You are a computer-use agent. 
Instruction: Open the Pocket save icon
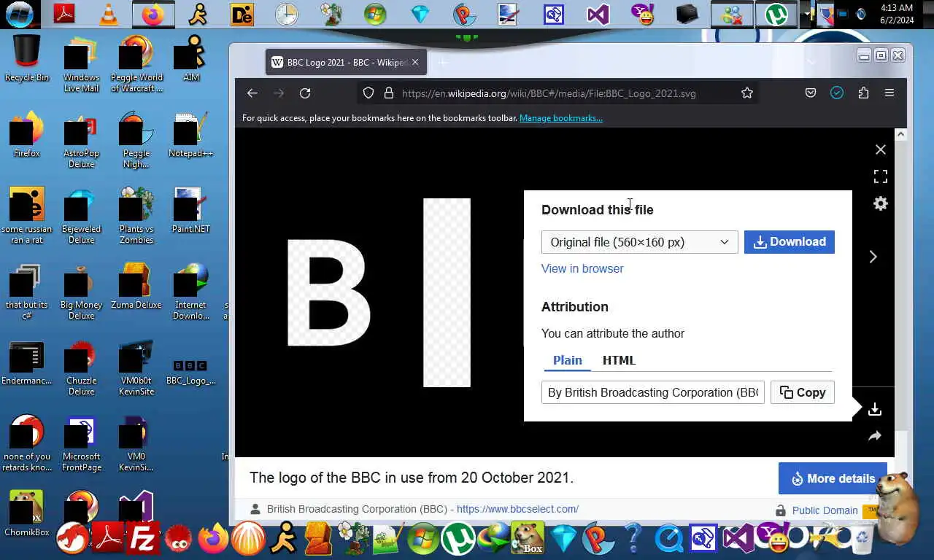tap(811, 93)
